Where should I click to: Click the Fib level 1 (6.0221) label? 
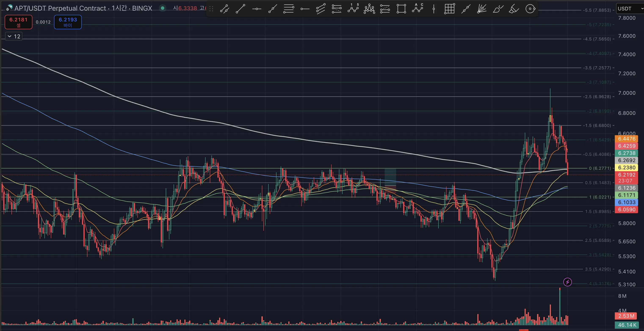pyautogui.click(x=600, y=197)
